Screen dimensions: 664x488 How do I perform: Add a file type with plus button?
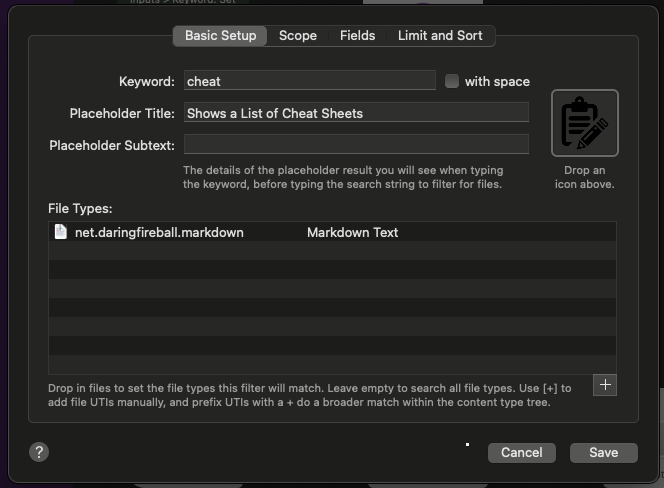[604, 385]
